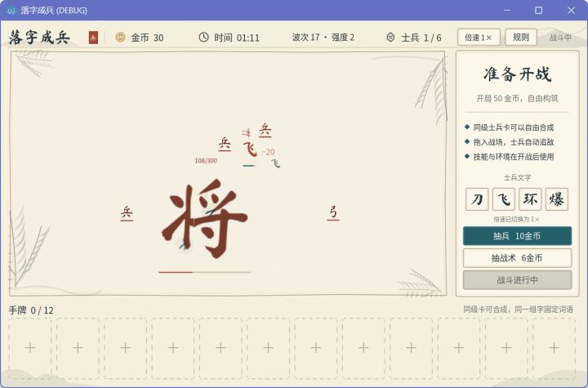Screen dimensions: 588x388
Task: Click the 战斗进行中 button
Action: point(517,280)
